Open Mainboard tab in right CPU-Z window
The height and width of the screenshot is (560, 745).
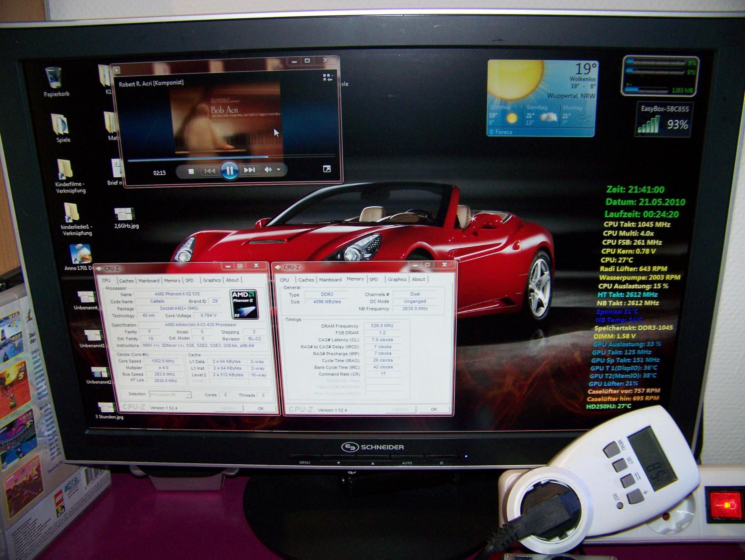[330, 280]
